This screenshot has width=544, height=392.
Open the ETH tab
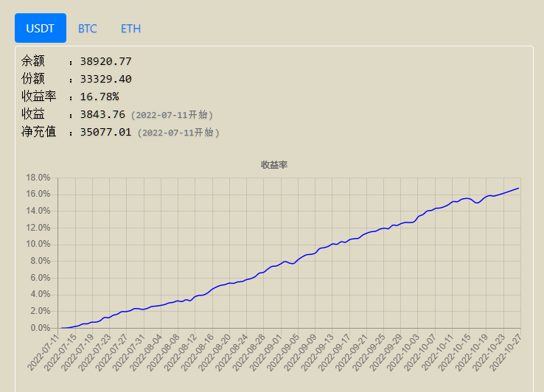coord(130,29)
